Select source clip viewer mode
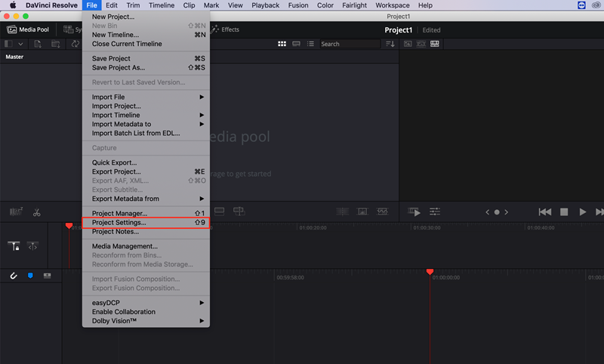Screen dimensions: 604x364 [x=408, y=44]
